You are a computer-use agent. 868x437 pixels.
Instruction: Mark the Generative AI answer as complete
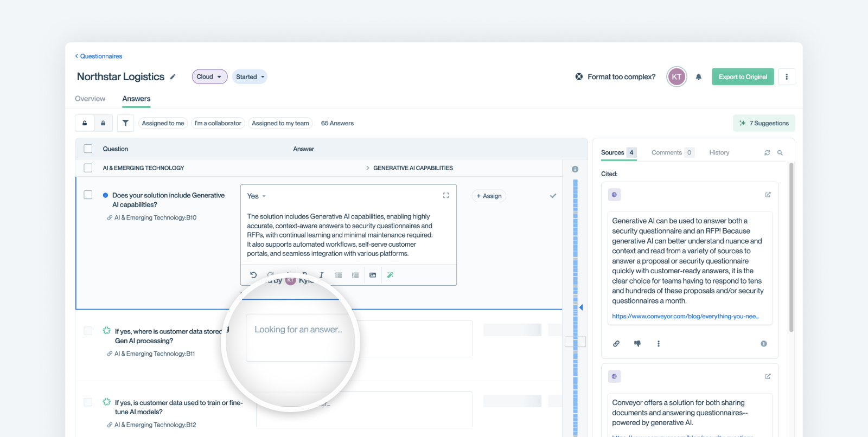coord(553,196)
